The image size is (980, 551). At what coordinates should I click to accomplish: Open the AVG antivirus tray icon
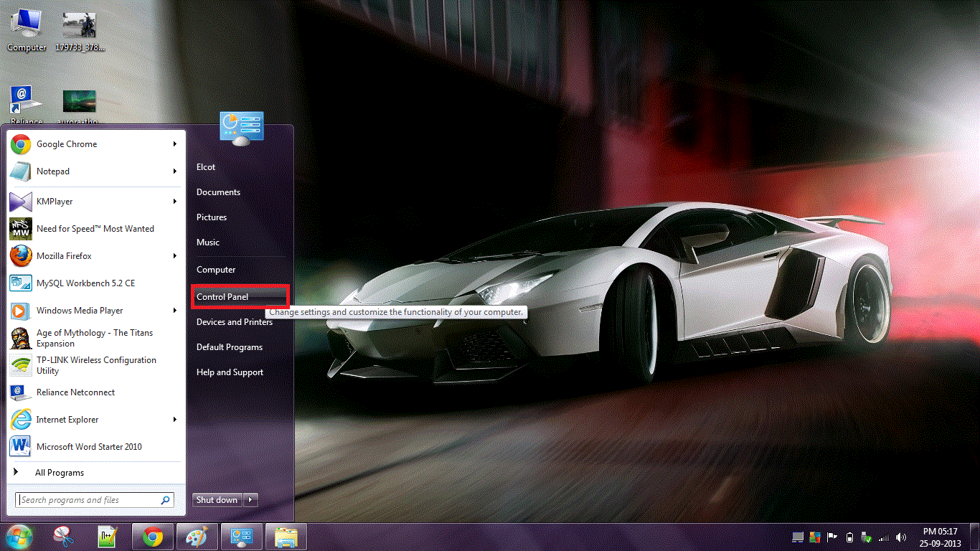coord(814,537)
